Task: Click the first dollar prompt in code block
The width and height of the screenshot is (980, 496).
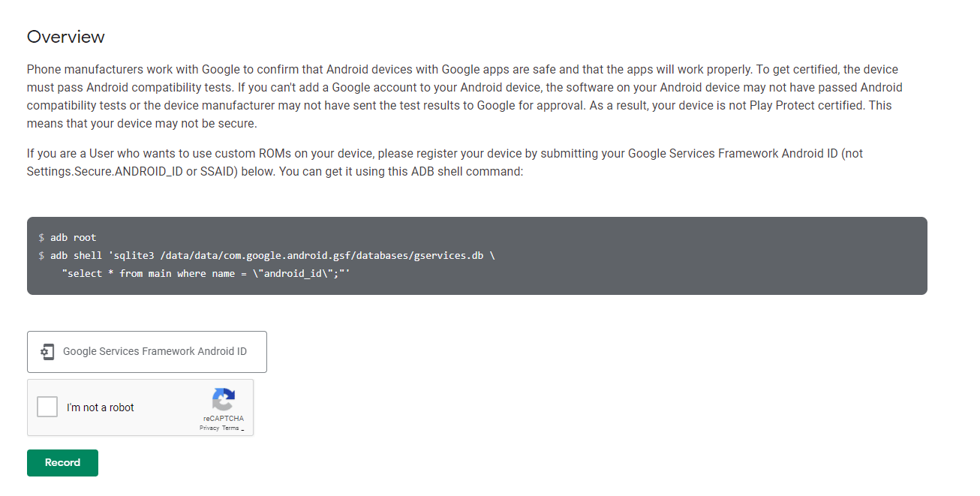Action: pyautogui.click(x=42, y=237)
